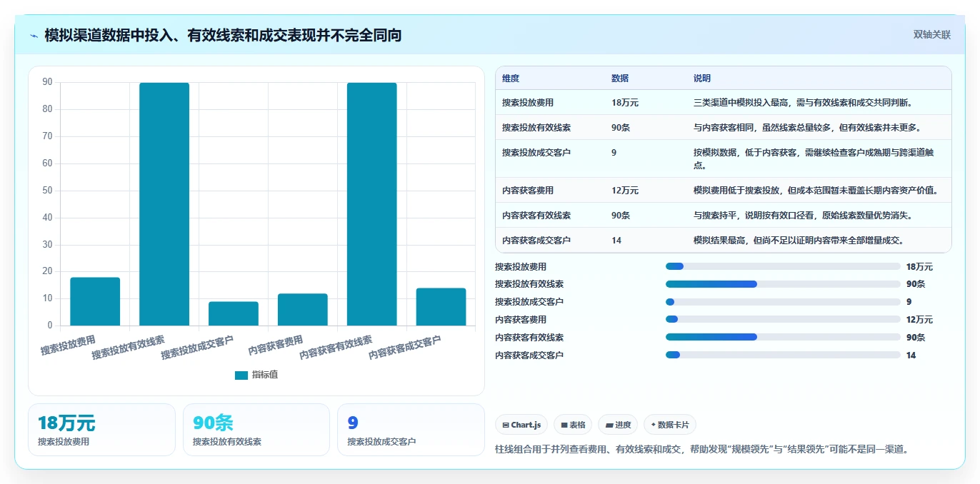Screen dimensions: 980x484
Task: Click the 表格 tag
Action: 573,425
